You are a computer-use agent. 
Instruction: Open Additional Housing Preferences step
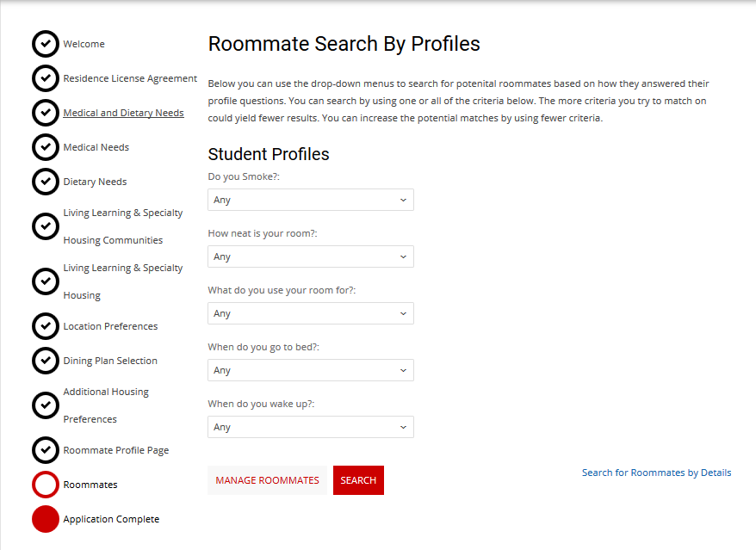pos(106,405)
